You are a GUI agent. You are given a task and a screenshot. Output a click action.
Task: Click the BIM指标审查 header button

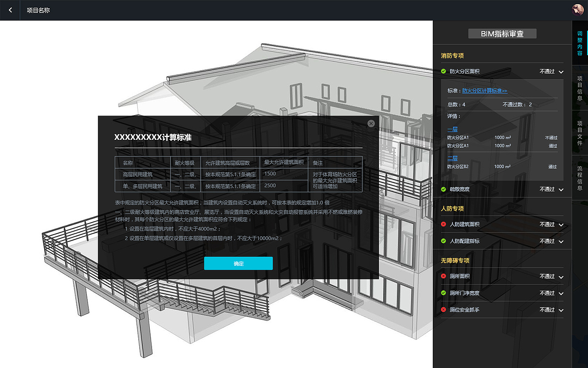pos(502,34)
